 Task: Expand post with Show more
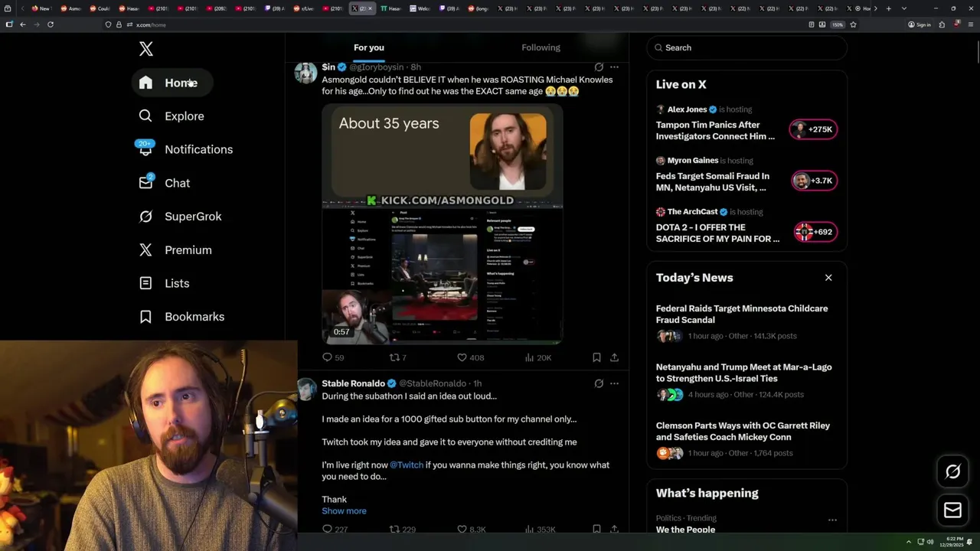click(344, 511)
